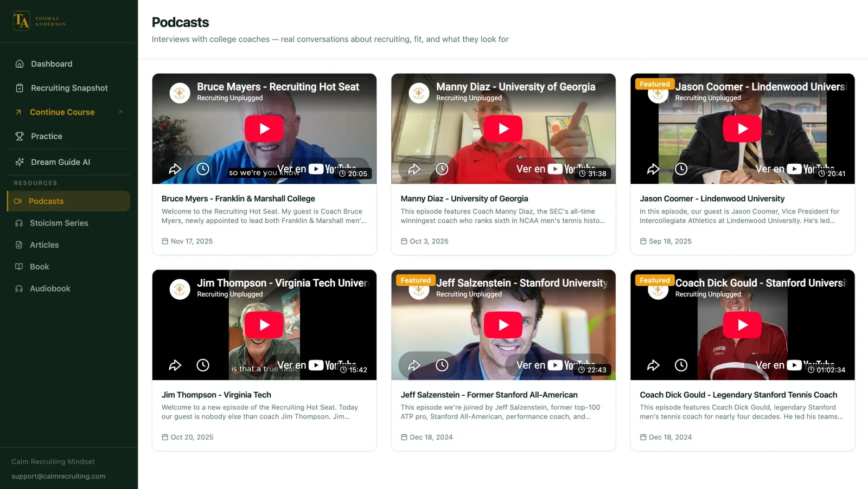868x489 pixels.
Task: Click Watch Later clock on Jason Coomer video
Action: pos(681,169)
